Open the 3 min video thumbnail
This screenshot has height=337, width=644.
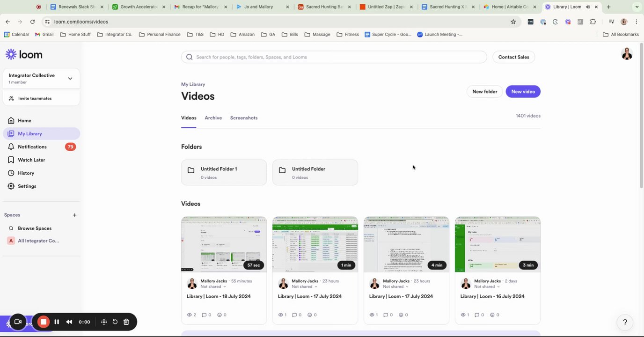pyautogui.click(x=498, y=244)
